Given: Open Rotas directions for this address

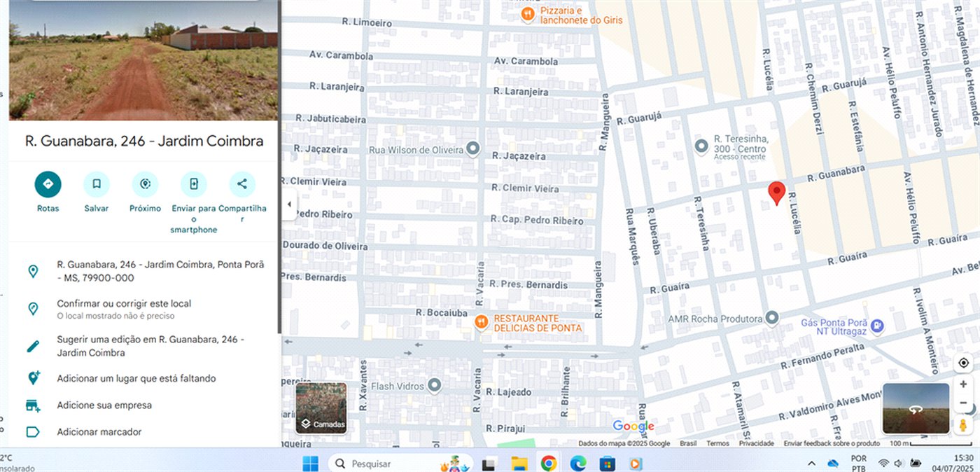Looking at the screenshot, I should point(48,184).
